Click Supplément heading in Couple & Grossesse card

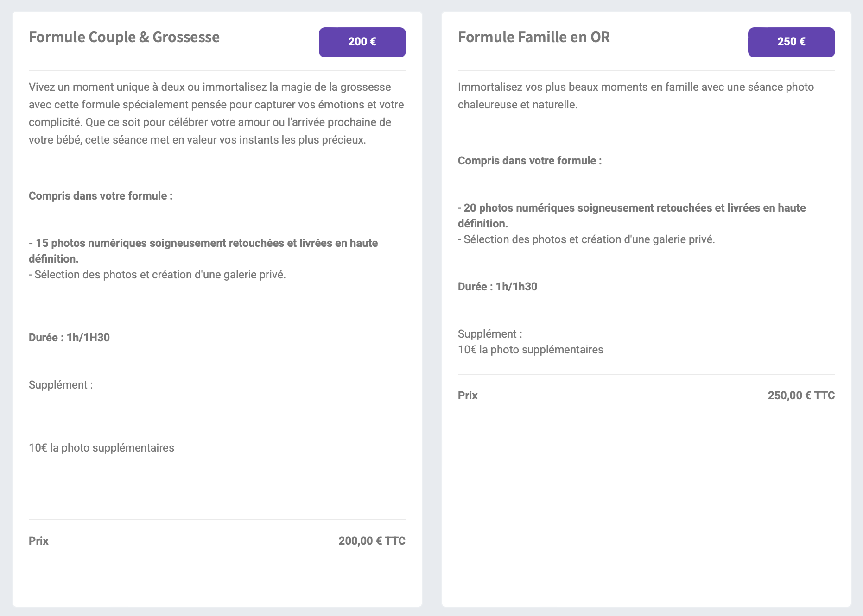point(61,385)
